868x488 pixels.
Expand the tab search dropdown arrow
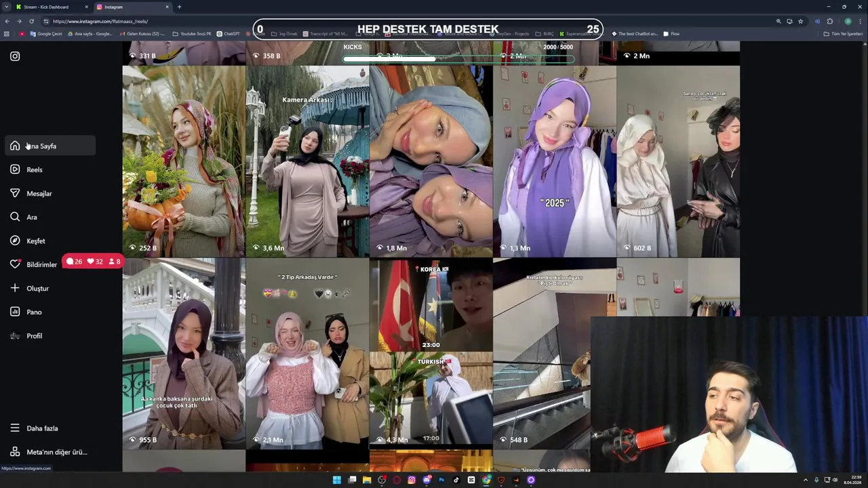[x=7, y=7]
